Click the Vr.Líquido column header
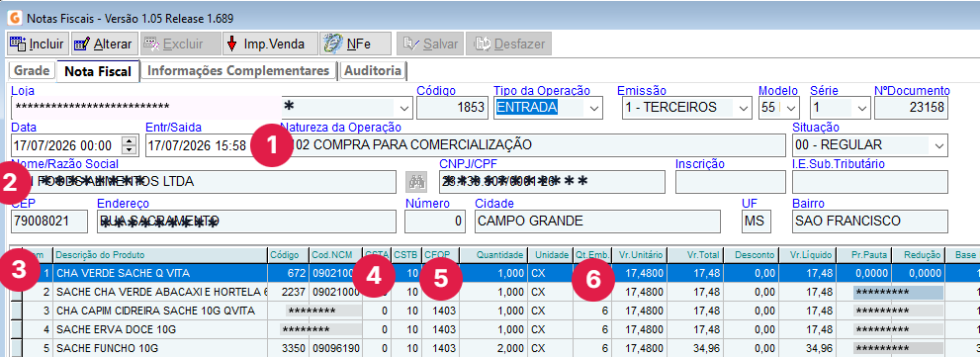Viewport: 980px width, 357px height. tap(807, 255)
